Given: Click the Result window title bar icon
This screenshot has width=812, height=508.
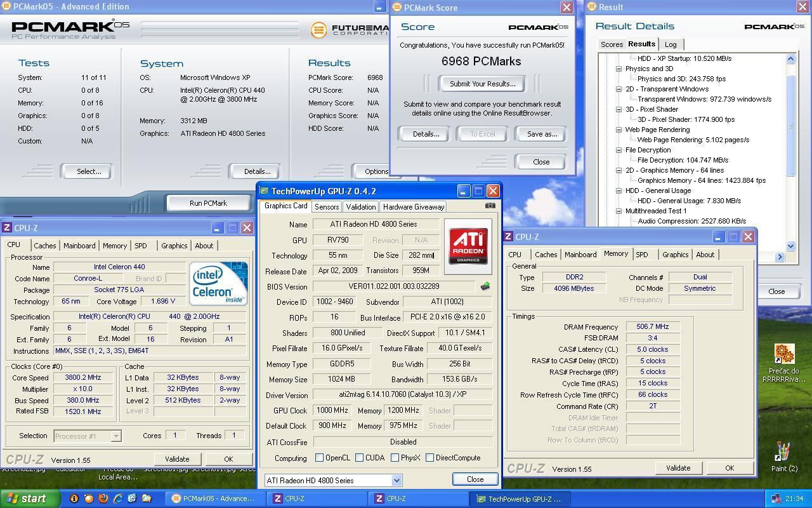Looking at the screenshot, I should pyautogui.click(x=591, y=7).
